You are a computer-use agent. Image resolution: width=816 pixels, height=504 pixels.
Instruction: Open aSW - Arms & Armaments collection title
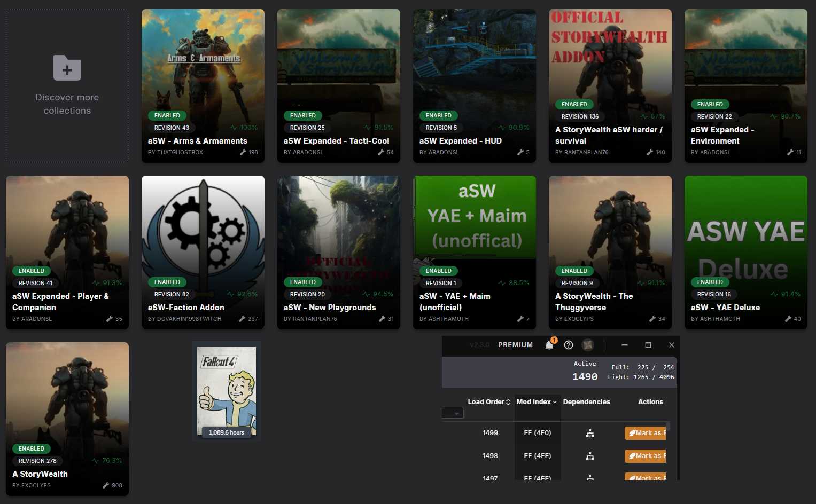pos(198,141)
